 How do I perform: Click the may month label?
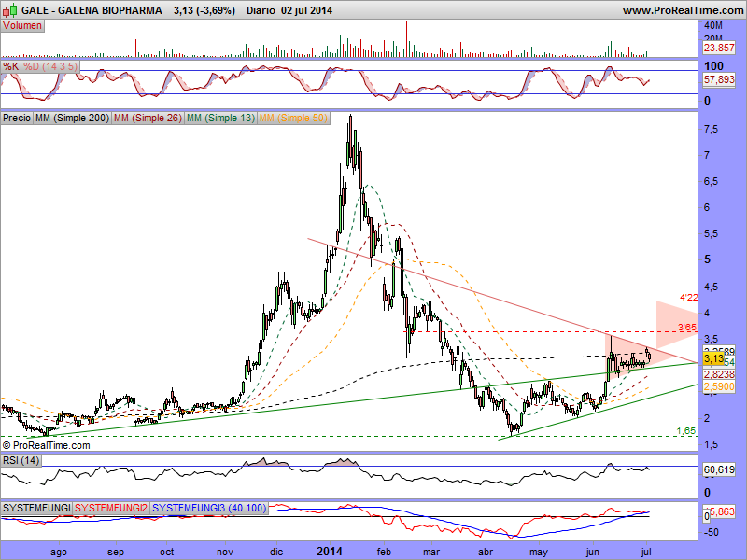pyautogui.click(x=539, y=552)
